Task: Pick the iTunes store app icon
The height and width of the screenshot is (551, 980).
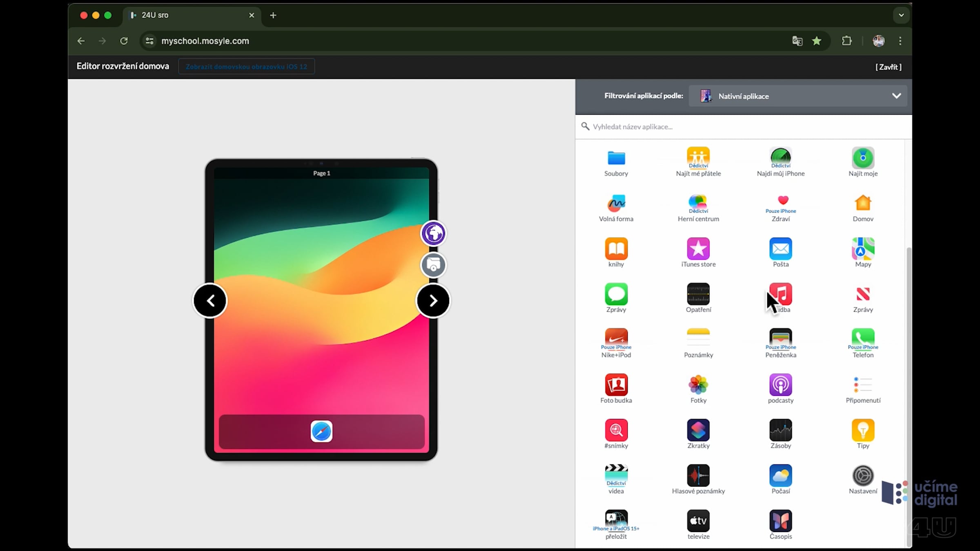Action: [x=698, y=249]
